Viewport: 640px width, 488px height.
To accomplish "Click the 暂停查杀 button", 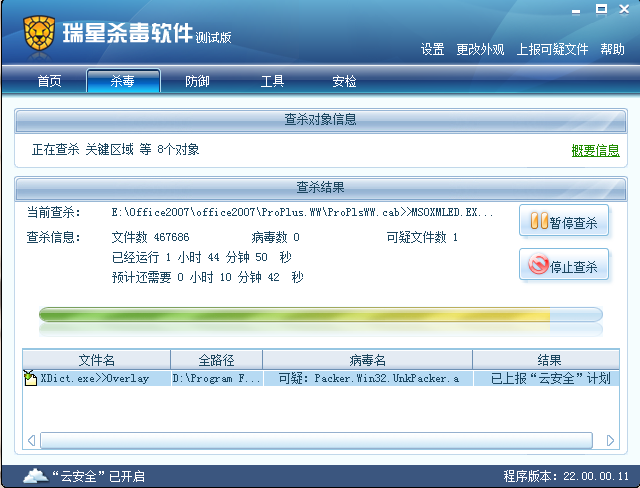I will (564, 221).
